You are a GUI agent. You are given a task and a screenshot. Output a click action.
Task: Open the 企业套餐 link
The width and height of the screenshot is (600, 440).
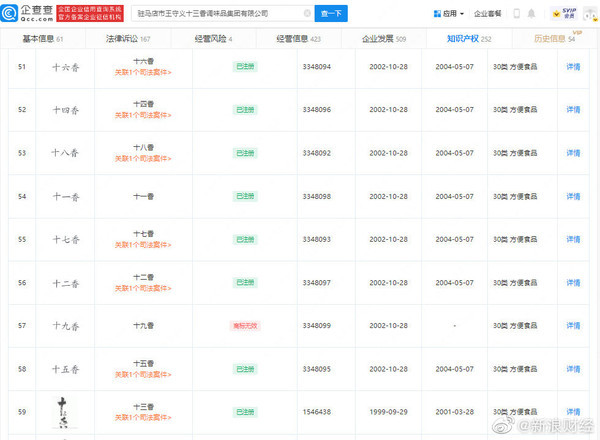pyautogui.click(x=488, y=14)
